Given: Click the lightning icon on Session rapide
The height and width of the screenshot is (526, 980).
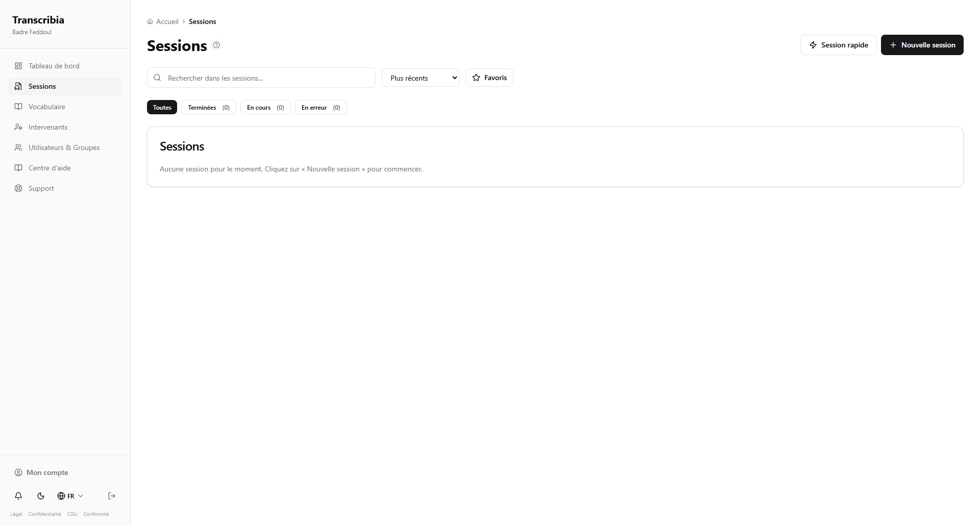Looking at the screenshot, I should (x=813, y=45).
